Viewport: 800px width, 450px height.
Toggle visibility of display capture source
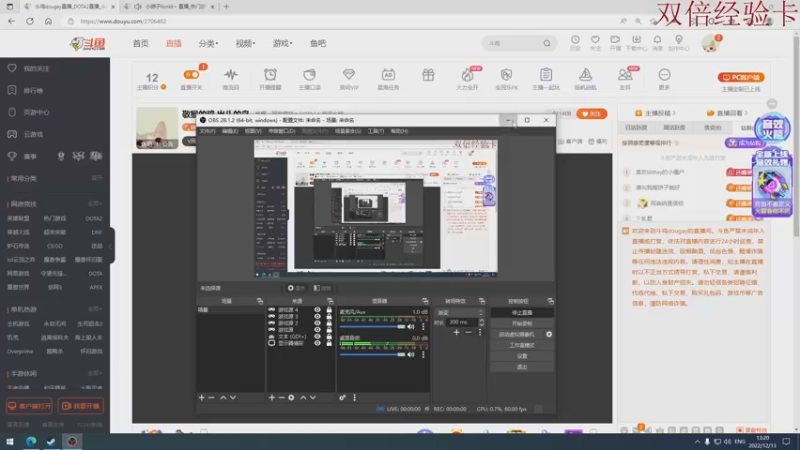coord(317,343)
